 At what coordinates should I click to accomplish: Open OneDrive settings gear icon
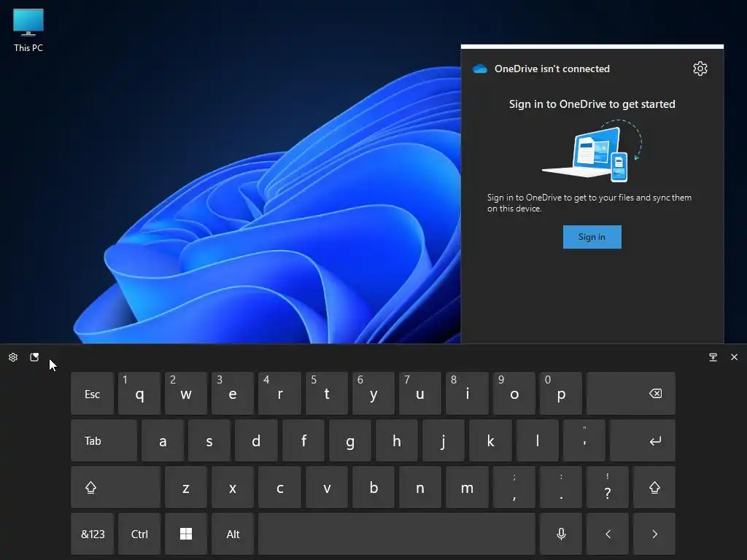700,69
